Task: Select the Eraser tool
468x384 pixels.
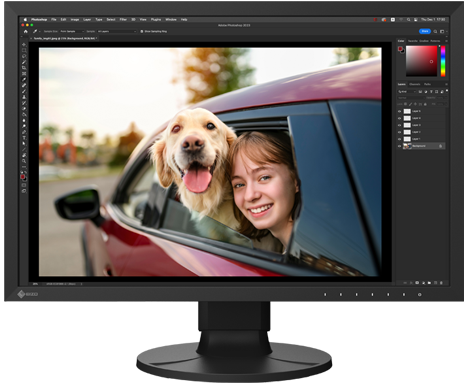Action: 24,109
